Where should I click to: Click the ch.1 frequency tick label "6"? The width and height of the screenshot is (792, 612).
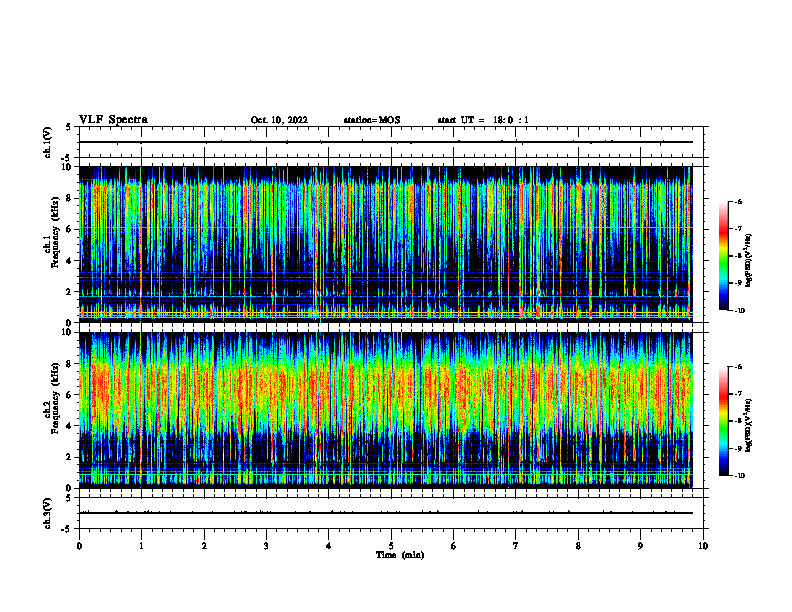[x=70, y=229]
